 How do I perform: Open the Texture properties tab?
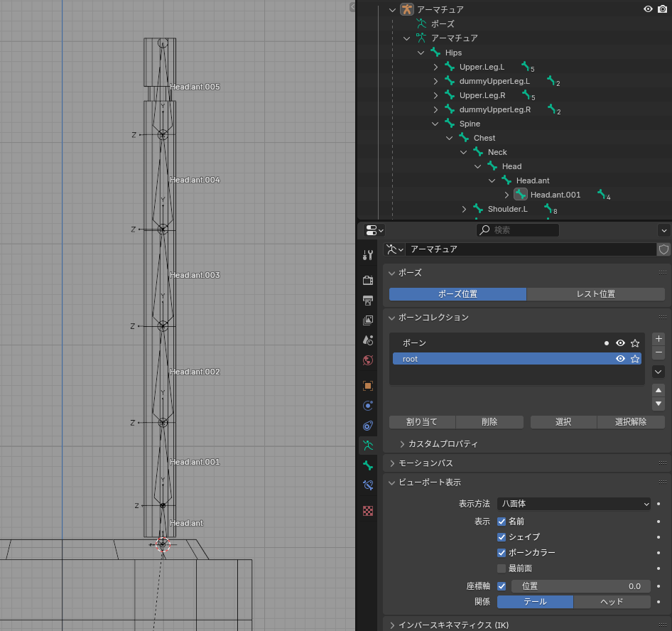pyautogui.click(x=367, y=511)
